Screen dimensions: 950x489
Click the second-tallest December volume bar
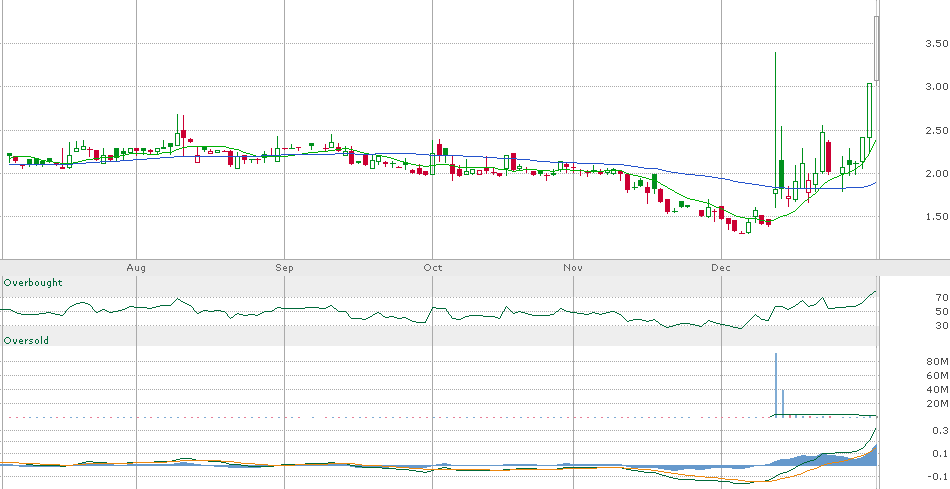click(783, 404)
